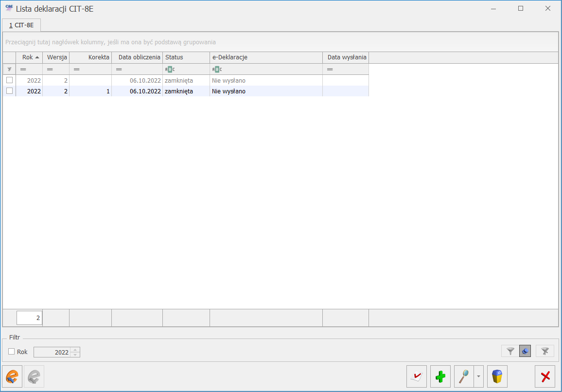Sort by Korekta column header
This screenshot has height=392, width=562.
point(90,57)
